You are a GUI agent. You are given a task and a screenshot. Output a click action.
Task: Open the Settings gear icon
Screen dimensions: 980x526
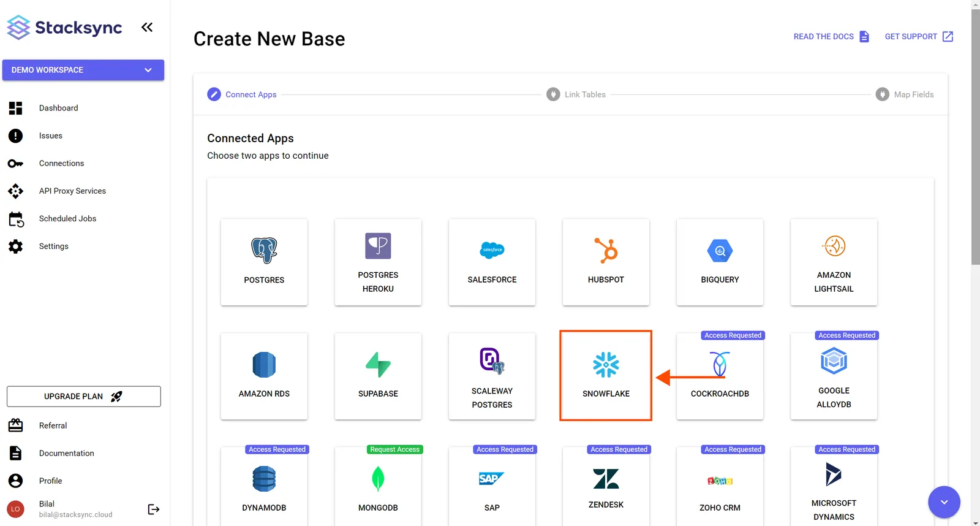[x=16, y=246]
